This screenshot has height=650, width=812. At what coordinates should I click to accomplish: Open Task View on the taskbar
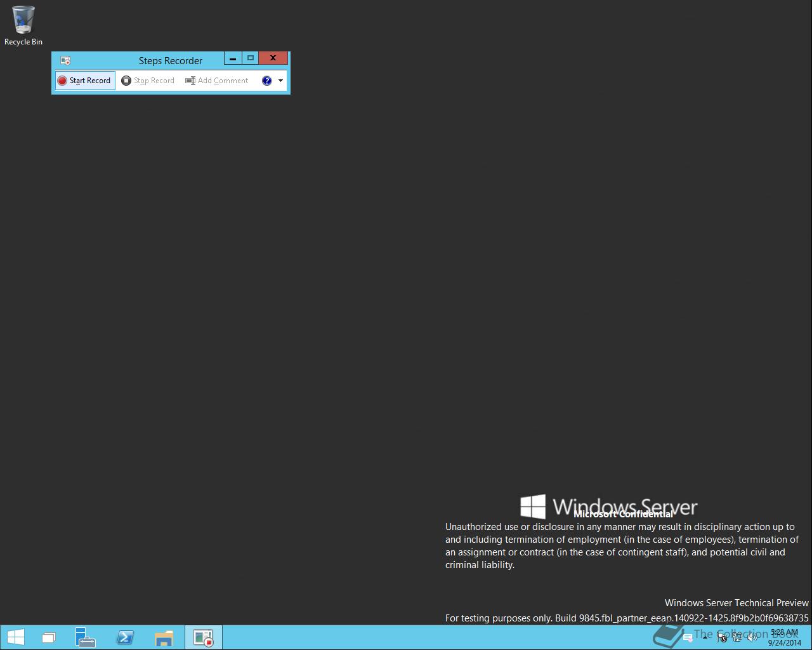[x=49, y=637]
